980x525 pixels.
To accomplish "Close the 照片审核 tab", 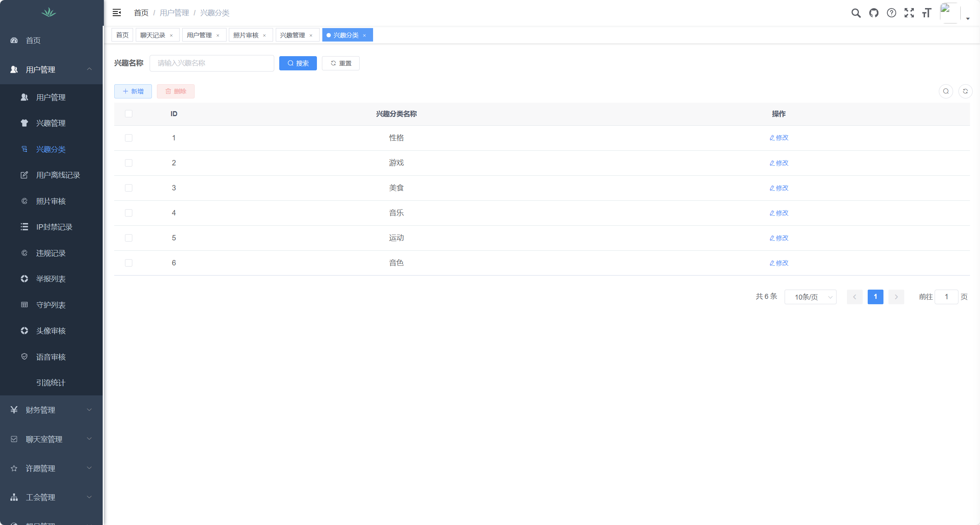I will coord(265,35).
